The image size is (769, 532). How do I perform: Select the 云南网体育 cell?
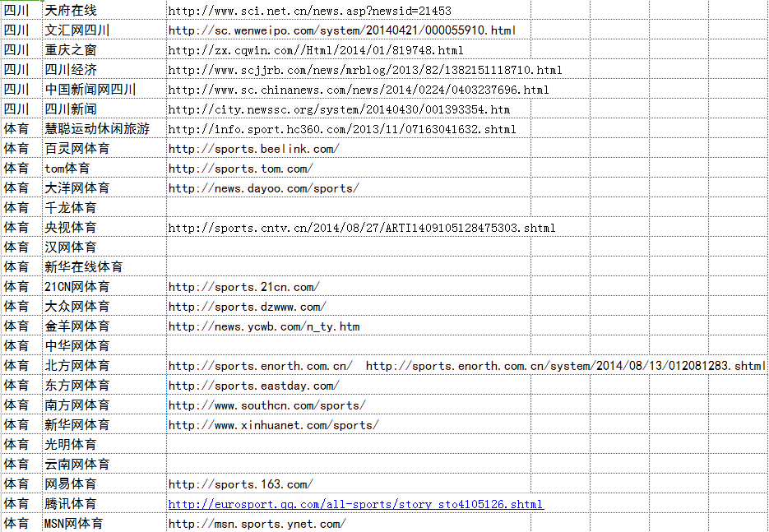tap(104, 464)
